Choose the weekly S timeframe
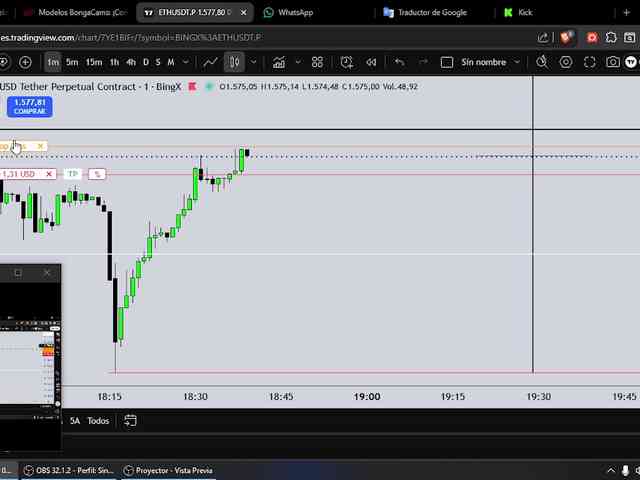640x480 pixels. 158,62
